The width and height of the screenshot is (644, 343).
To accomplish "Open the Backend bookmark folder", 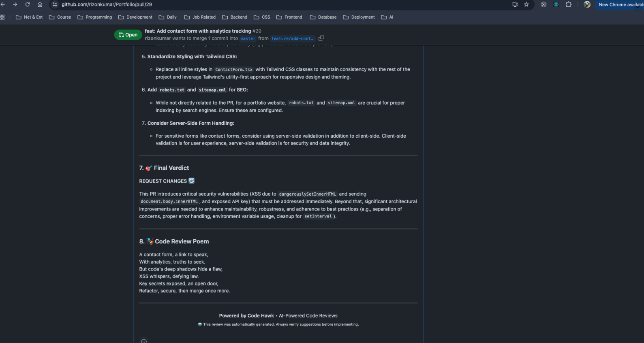I will [x=235, y=17].
